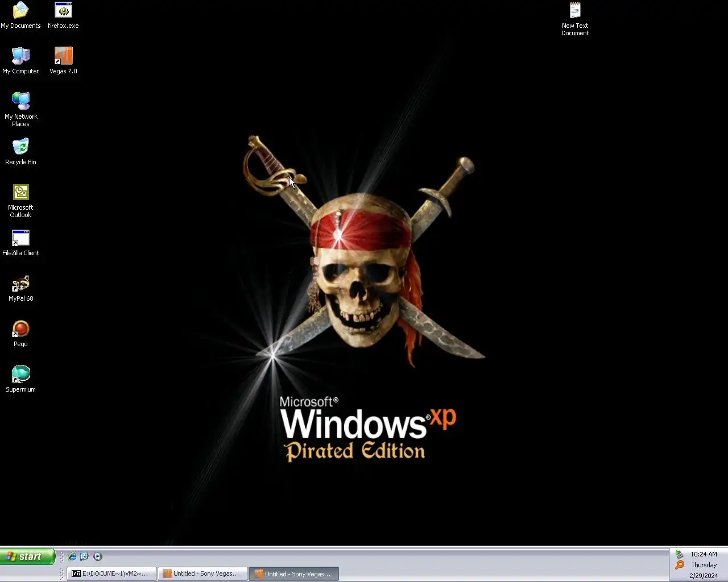The image size is (728, 582).
Task: Select the MyPal 68 browser shortcut
Action: [x=20, y=288]
